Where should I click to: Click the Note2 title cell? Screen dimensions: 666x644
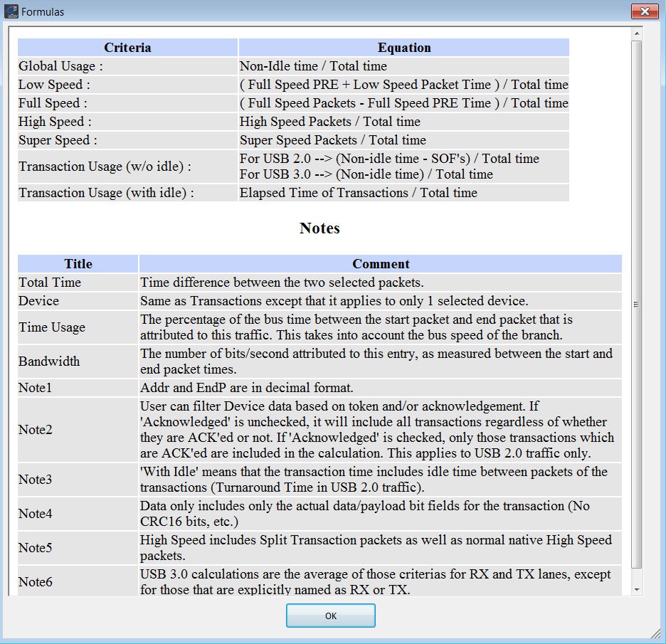pyautogui.click(x=78, y=430)
